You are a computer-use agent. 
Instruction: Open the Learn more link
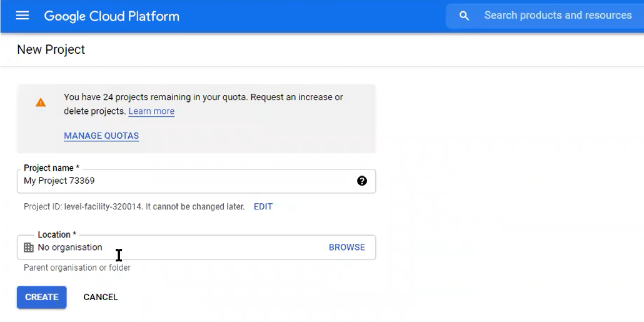point(151,111)
